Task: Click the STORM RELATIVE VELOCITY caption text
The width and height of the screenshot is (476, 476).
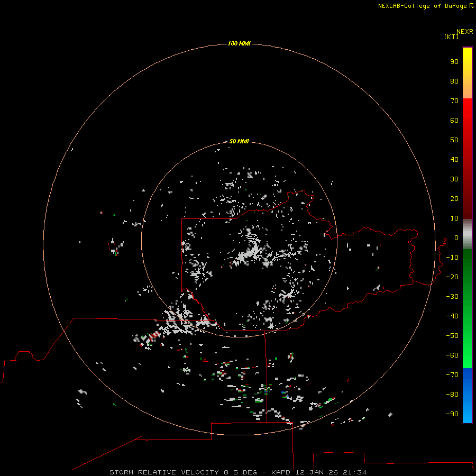Action: pos(164,472)
